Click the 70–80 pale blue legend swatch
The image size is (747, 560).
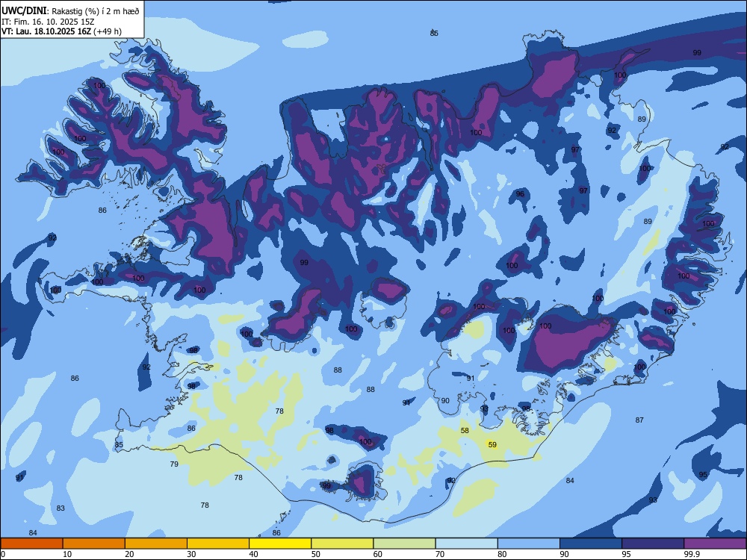coord(466,544)
